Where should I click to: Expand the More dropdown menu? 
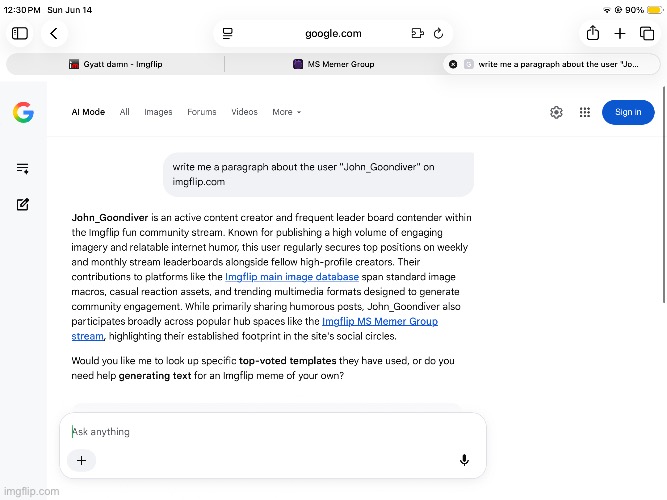coord(286,112)
